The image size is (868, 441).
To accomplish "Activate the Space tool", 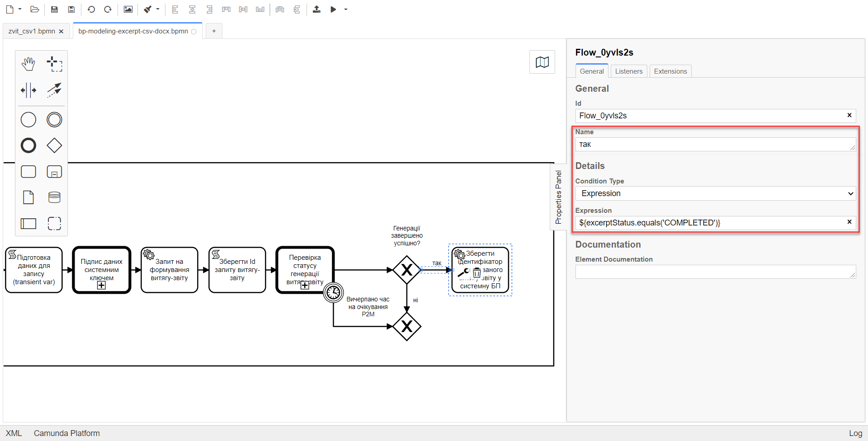I will [x=28, y=90].
